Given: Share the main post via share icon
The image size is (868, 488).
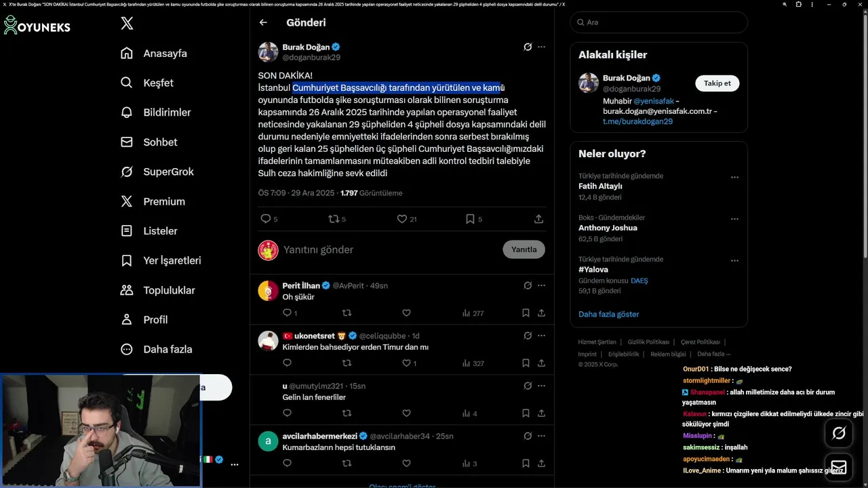Looking at the screenshot, I should click(x=538, y=219).
